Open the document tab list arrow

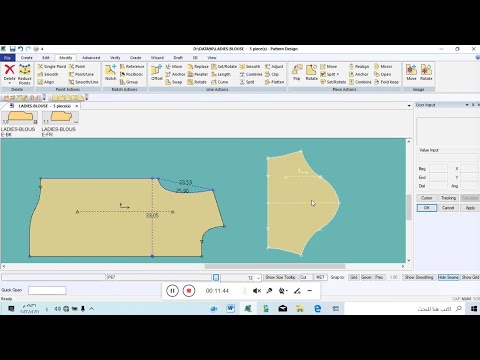pyautogui.click(x=409, y=106)
